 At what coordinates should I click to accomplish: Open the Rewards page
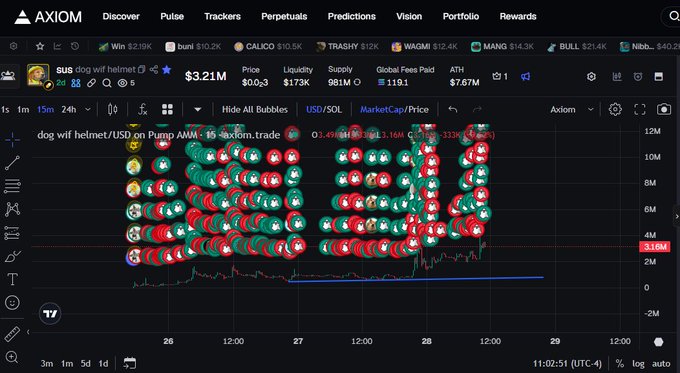click(x=518, y=16)
